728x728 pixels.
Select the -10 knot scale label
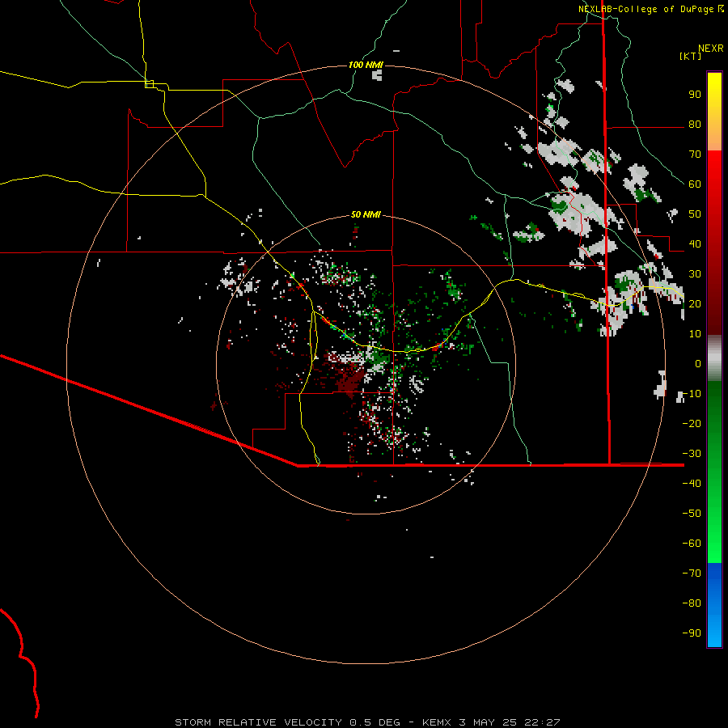[x=692, y=394]
